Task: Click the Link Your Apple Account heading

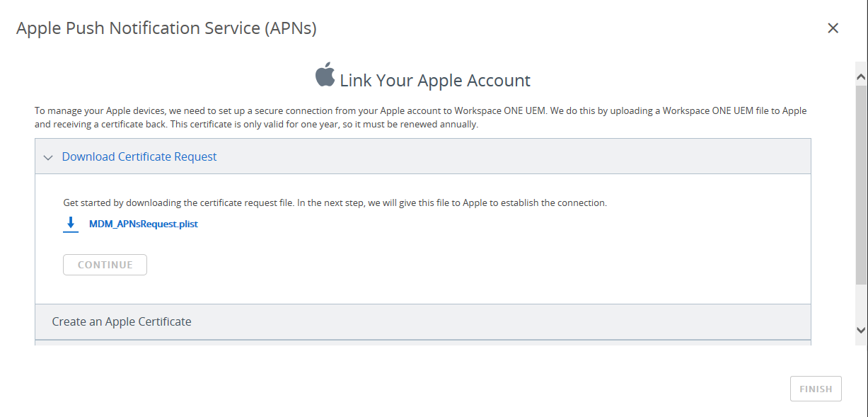Action: point(435,80)
